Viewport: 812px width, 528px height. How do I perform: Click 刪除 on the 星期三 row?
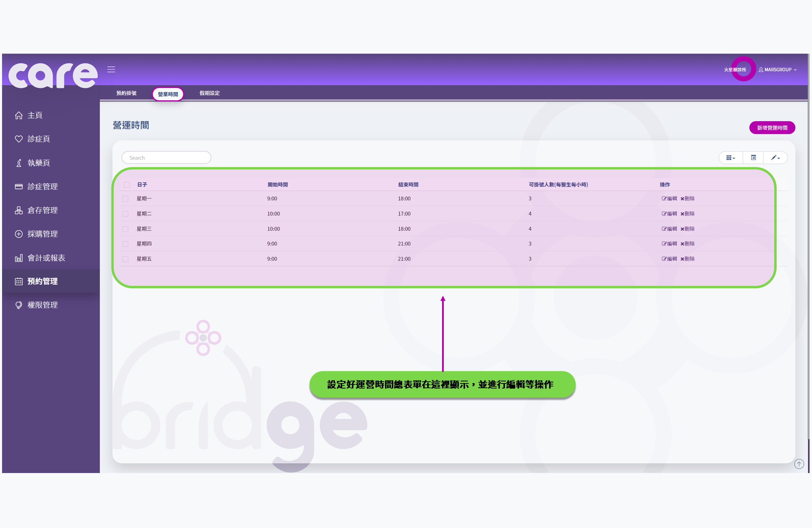tap(688, 228)
